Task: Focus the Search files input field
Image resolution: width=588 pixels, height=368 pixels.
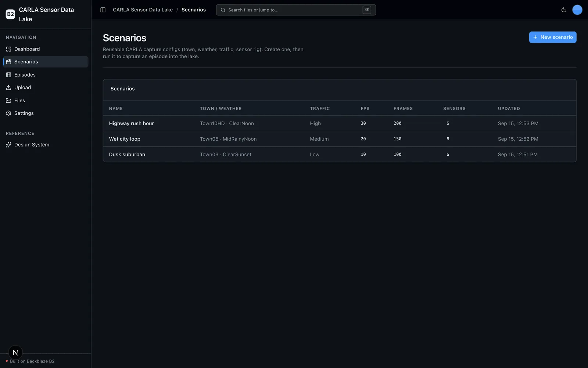Action: pos(296,10)
